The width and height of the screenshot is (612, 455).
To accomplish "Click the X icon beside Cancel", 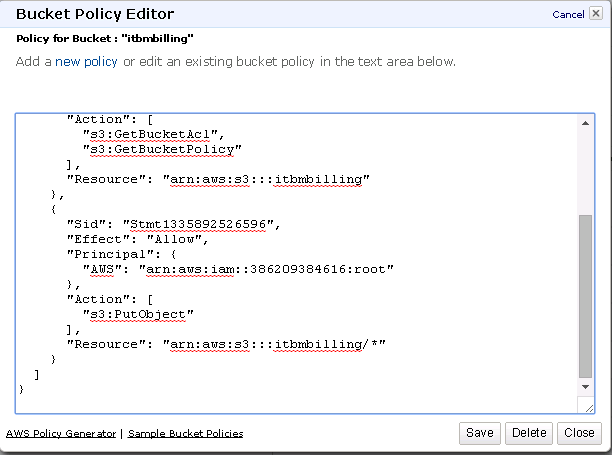I will point(596,14).
